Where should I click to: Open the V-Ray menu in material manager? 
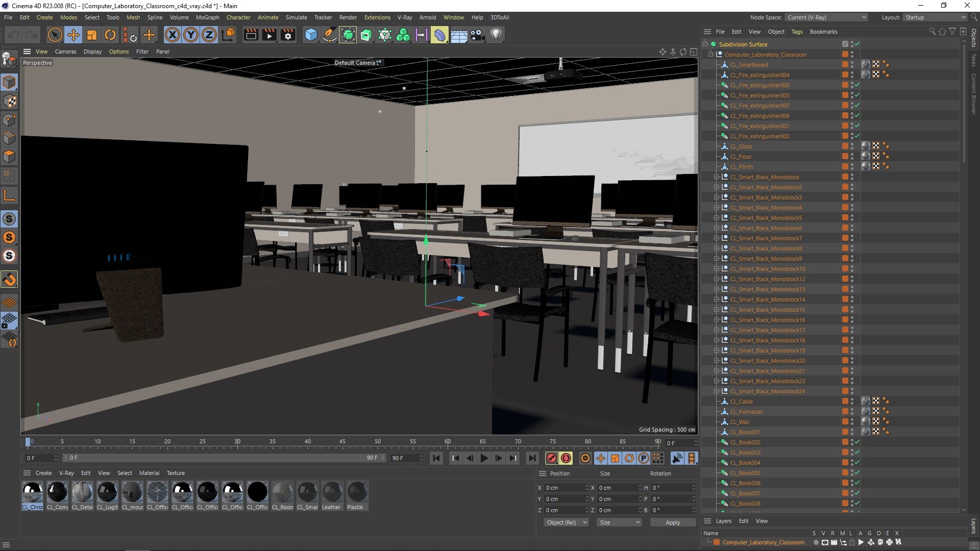coord(66,473)
